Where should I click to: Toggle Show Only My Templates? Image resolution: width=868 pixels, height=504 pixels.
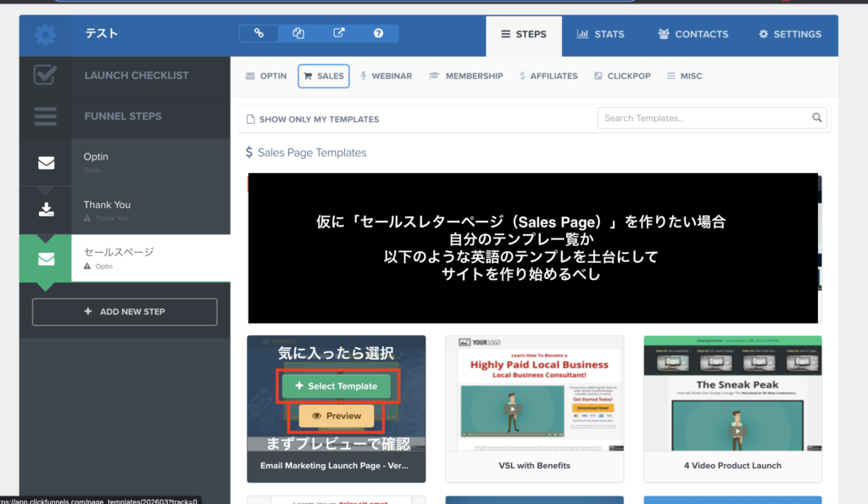pos(313,119)
